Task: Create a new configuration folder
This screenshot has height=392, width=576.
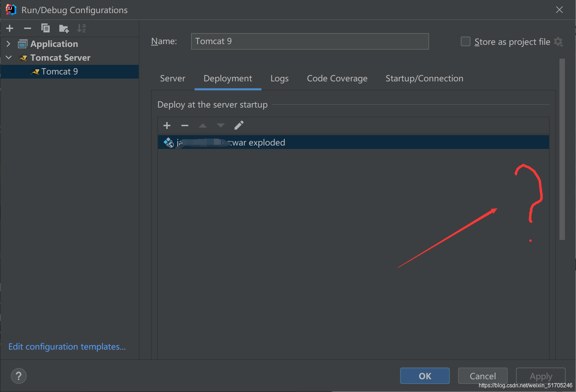Action: click(x=63, y=28)
